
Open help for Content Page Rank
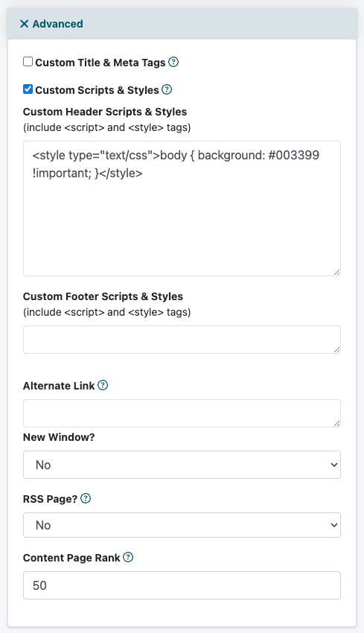click(128, 557)
